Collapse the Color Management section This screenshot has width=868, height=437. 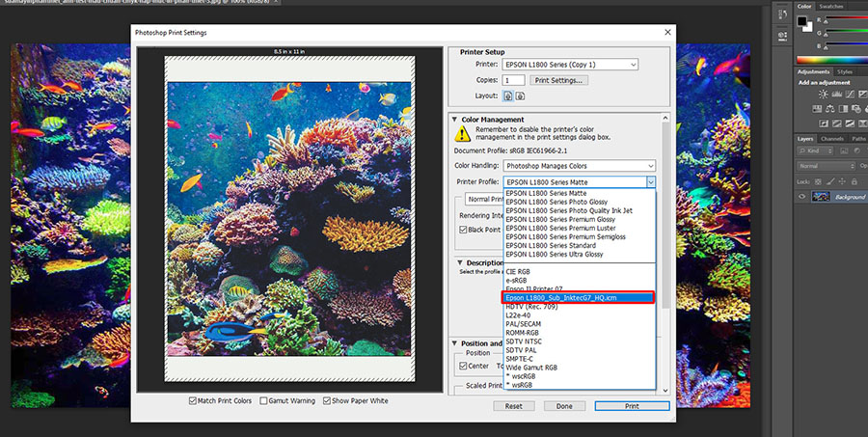coord(455,120)
